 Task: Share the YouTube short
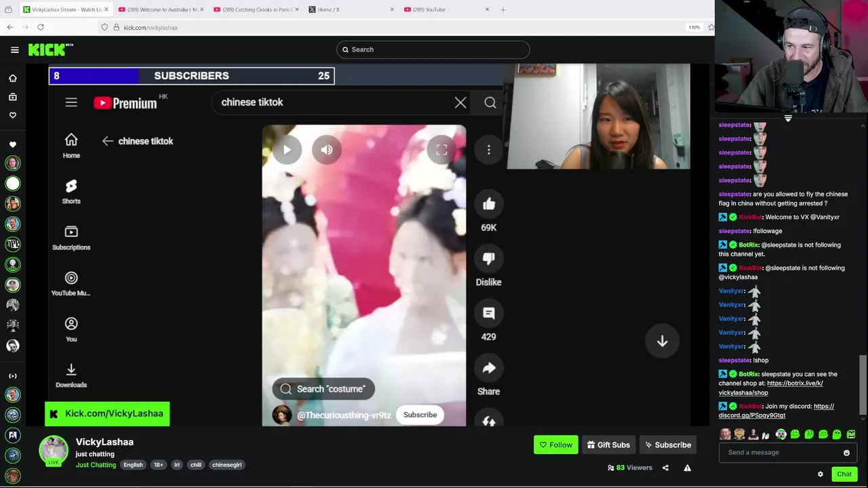pos(489,368)
